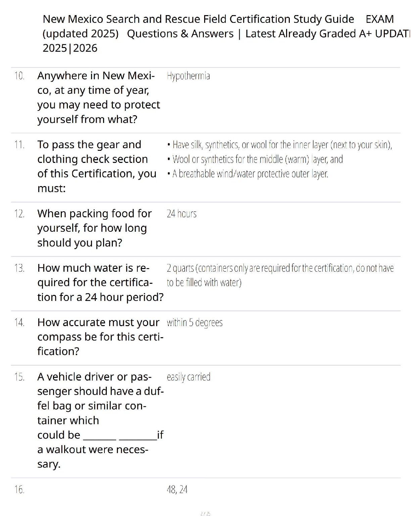Click the answer "easily carried"
Viewport: 411px width, 532px height.
tap(188, 377)
